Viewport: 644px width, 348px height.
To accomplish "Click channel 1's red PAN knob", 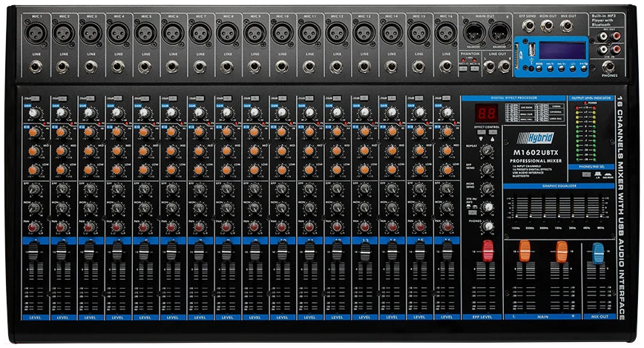I will (x=34, y=226).
